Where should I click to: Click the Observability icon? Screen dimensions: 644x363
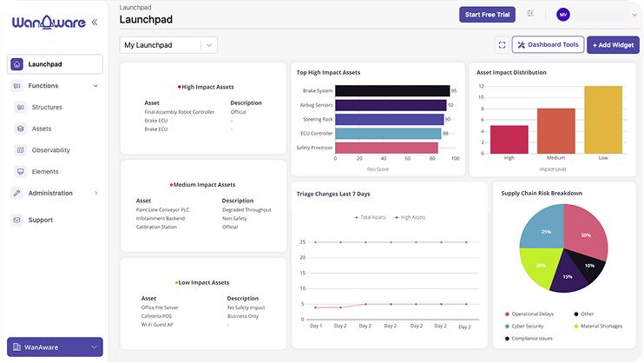tap(20, 150)
